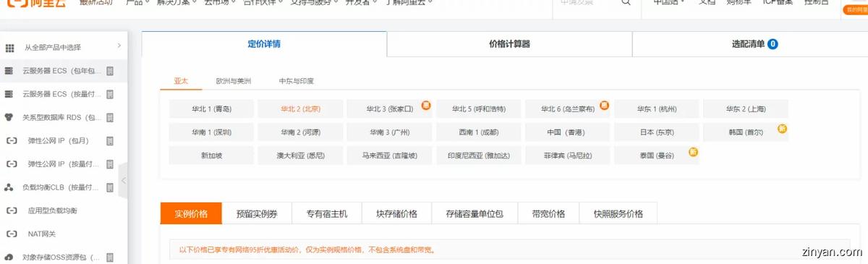Open the 带宽价格 tab
The width and height of the screenshot is (868, 264).
548,214
